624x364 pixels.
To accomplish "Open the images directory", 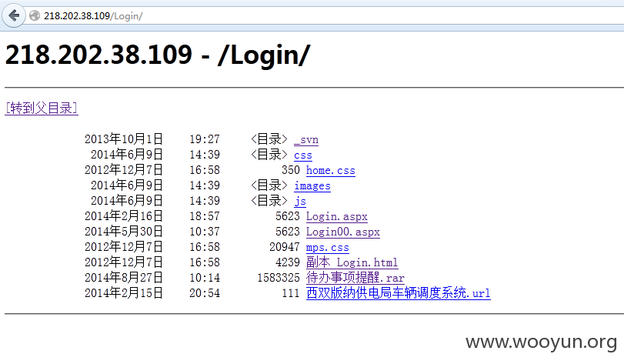I will click(x=312, y=185).
